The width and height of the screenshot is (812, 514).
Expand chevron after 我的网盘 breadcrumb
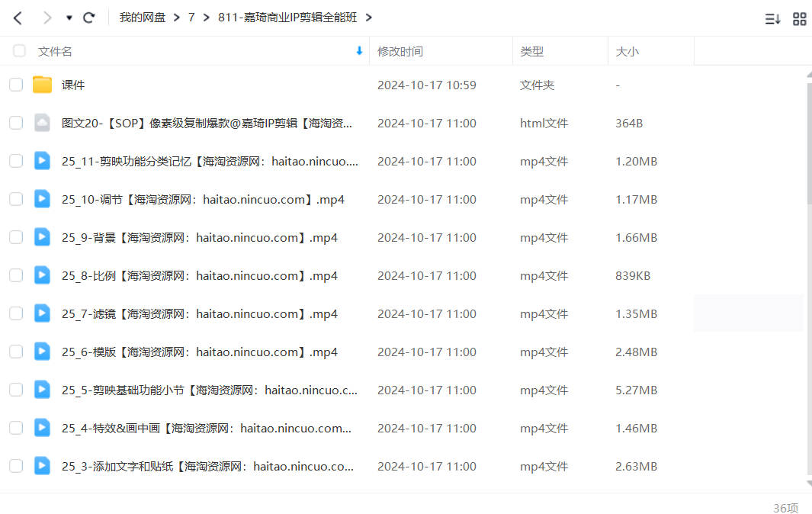coord(177,18)
